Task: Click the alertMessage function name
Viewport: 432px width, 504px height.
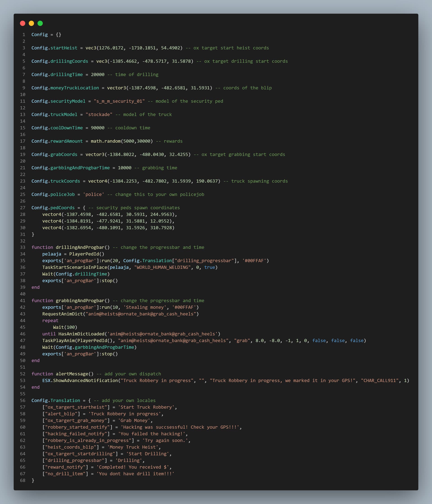Action: (x=72, y=374)
